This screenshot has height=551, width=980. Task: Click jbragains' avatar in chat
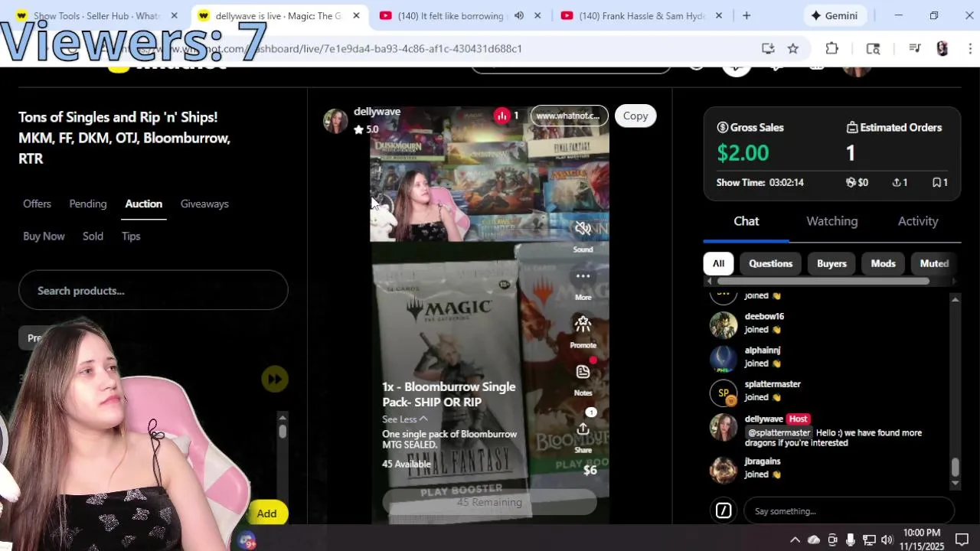click(724, 470)
